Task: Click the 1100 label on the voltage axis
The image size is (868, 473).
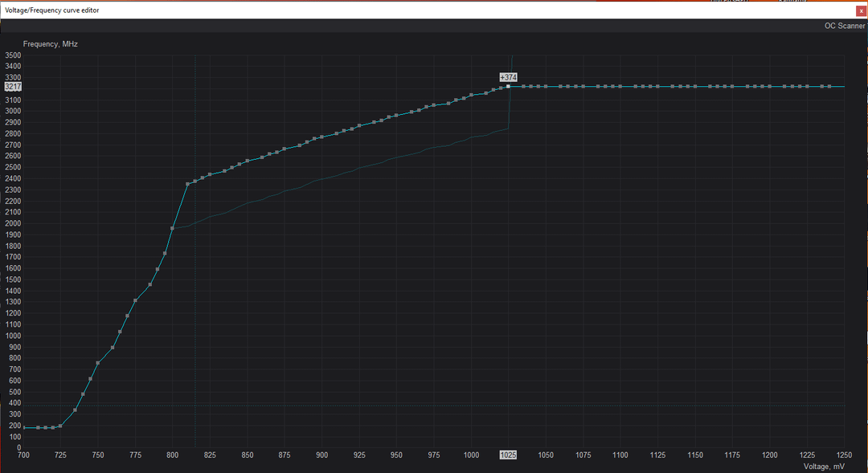Action: 620,455
